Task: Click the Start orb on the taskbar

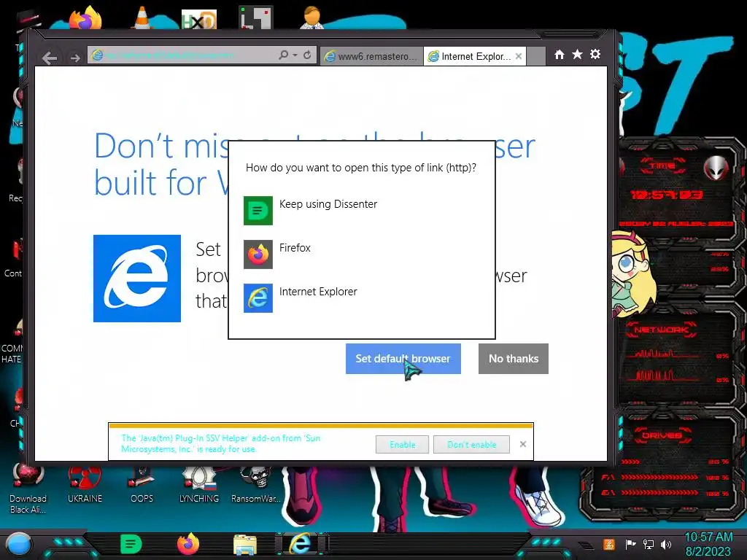Action: [x=18, y=544]
